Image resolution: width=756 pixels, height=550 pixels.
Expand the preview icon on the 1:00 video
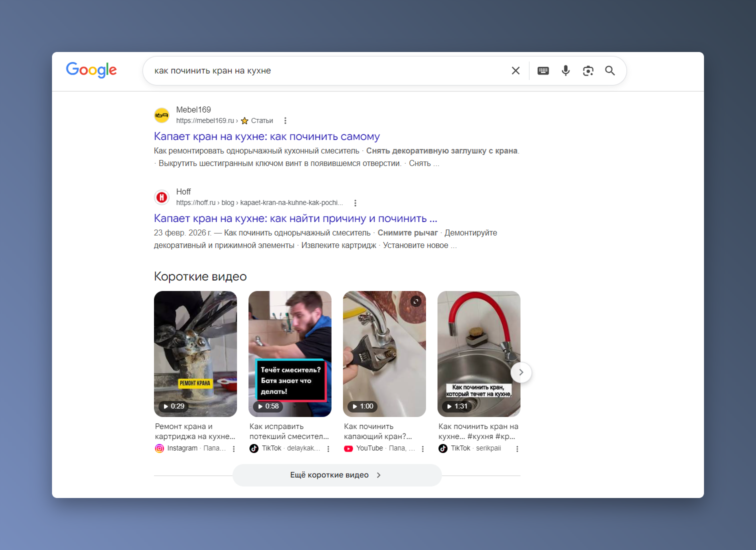(416, 301)
